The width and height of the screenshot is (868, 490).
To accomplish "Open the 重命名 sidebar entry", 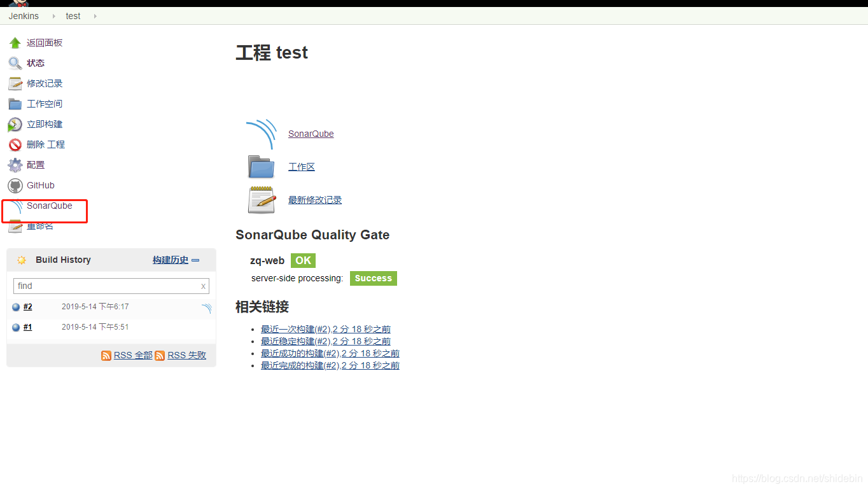I will click(x=40, y=226).
